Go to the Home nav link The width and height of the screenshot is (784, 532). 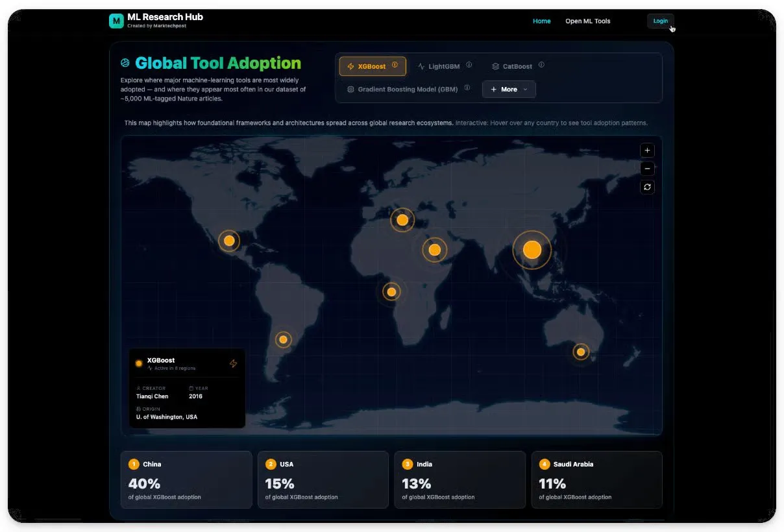click(x=542, y=21)
